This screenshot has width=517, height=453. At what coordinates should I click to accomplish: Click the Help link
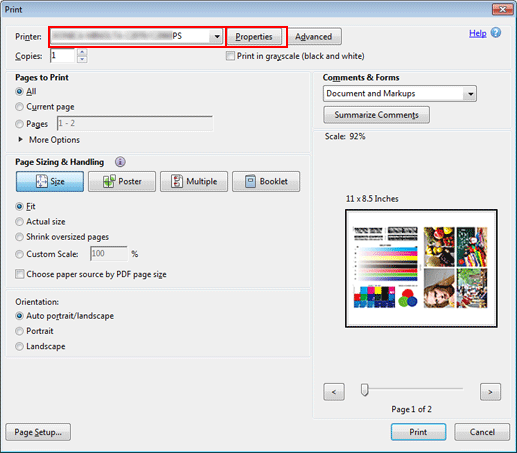477,33
